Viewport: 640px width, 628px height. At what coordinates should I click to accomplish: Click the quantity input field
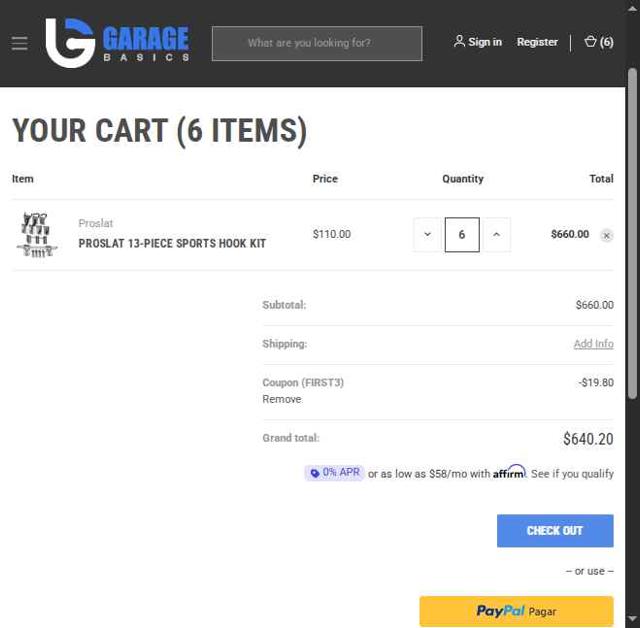[462, 235]
